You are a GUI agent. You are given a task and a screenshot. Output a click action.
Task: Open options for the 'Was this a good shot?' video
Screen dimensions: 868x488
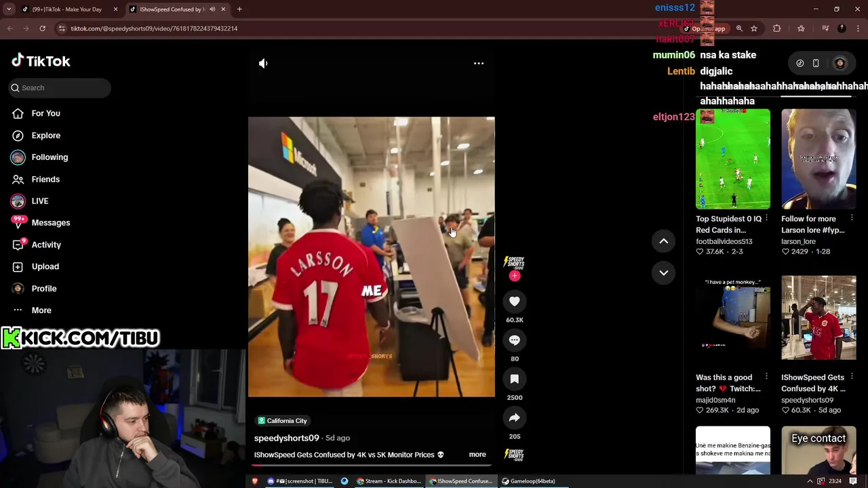click(x=766, y=377)
